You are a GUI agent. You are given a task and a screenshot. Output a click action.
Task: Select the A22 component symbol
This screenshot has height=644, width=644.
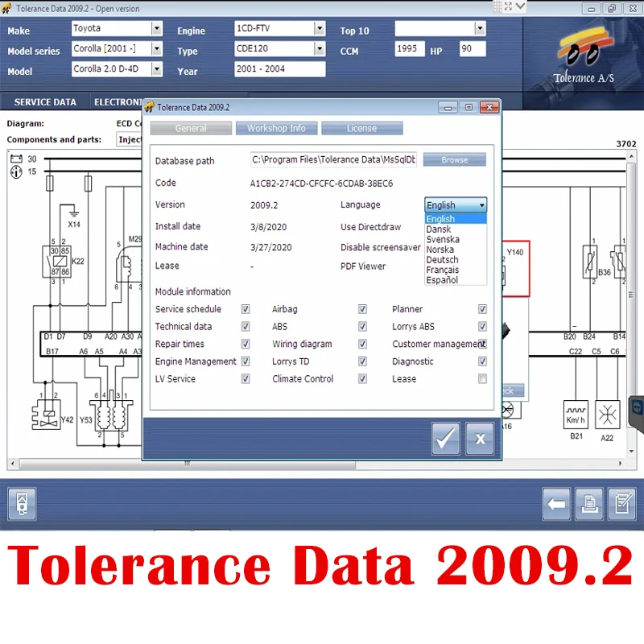point(608,415)
